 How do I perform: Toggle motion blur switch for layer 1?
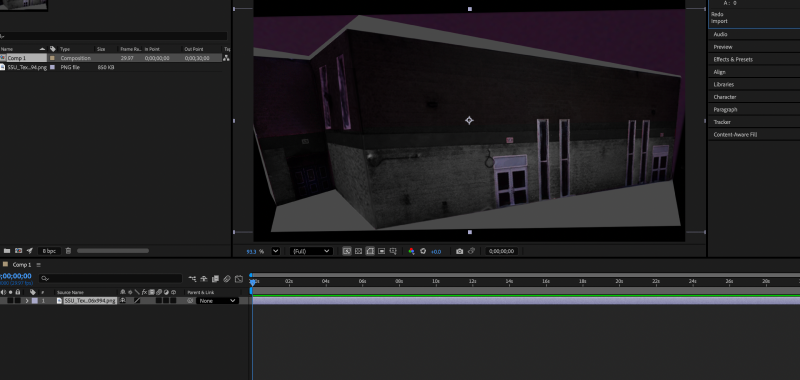[x=159, y=301]
